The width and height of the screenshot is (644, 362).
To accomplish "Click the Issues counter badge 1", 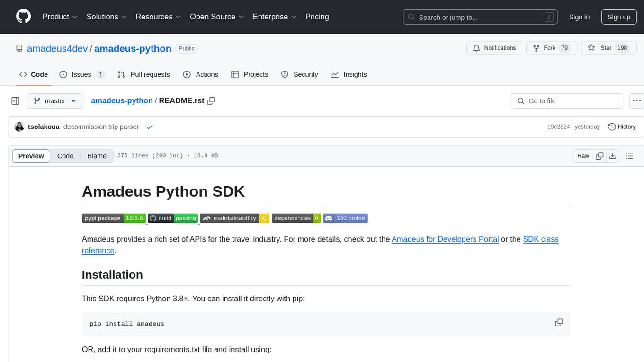I will 100,74.
